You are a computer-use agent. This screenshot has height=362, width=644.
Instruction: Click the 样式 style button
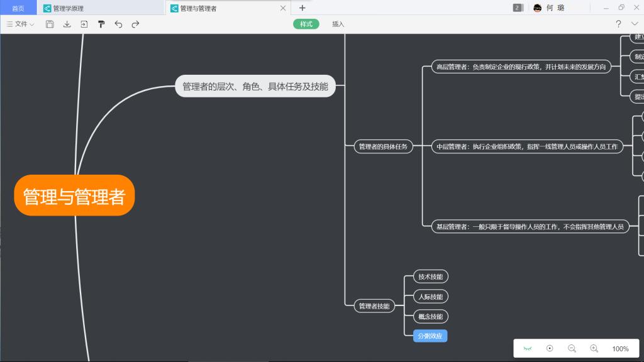click(x=306, y=24)
